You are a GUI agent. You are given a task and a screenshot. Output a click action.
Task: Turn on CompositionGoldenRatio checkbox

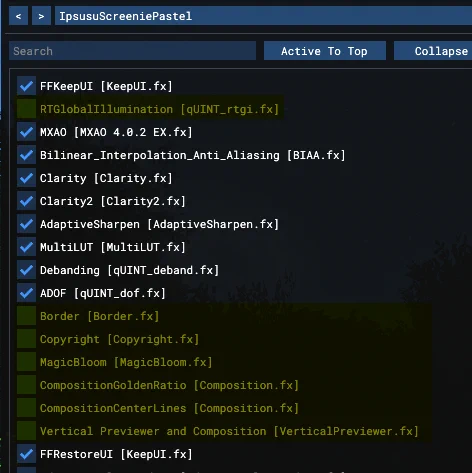pos(26,385)
